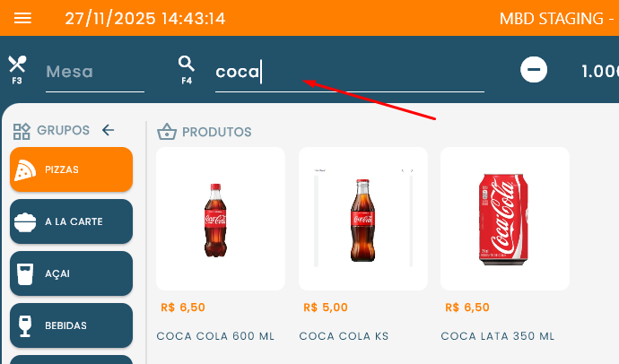Viewport: 619px width, 364px height.
Task: Click the Grupos category icon
Action: click(x=22, y=131)
